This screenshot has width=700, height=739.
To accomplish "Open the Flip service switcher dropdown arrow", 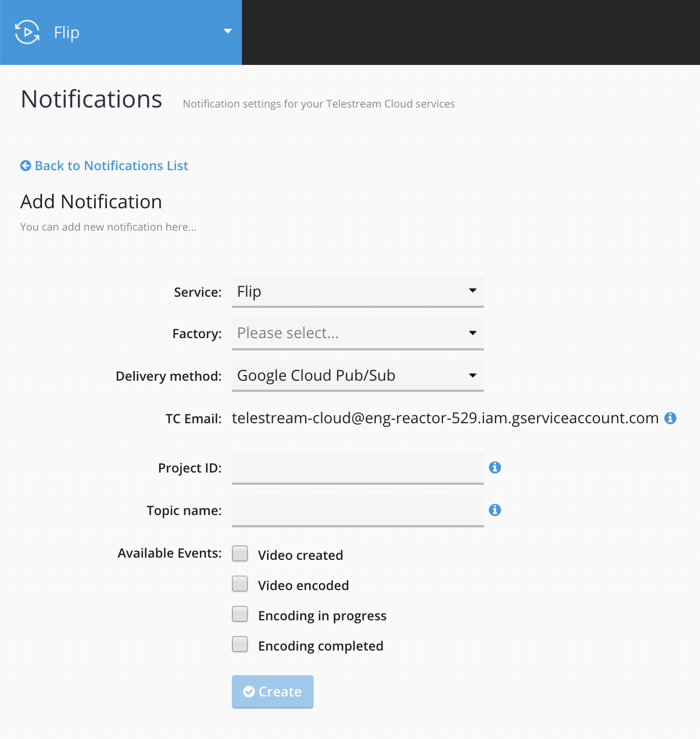I will [x=227, y=31].
